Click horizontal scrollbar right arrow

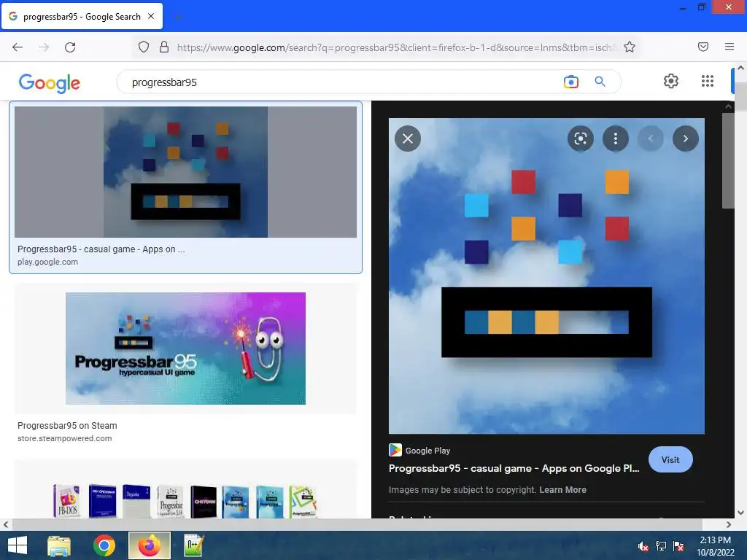[x=729, y=525]
